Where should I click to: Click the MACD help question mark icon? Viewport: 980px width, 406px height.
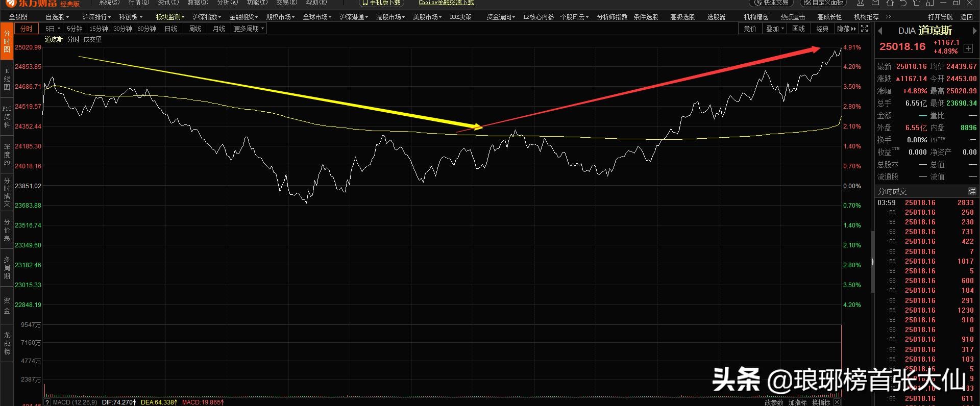point(47,402)
